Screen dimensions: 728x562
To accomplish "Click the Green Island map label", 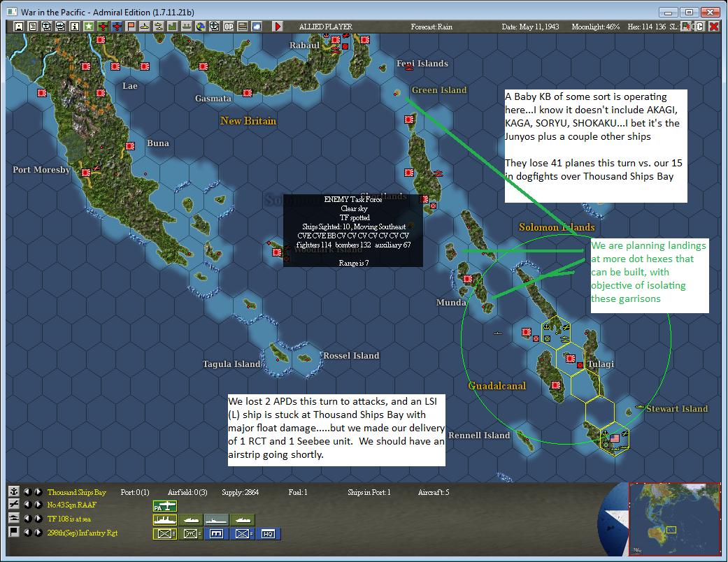I will pyautogui.click(x=438, y=90).
